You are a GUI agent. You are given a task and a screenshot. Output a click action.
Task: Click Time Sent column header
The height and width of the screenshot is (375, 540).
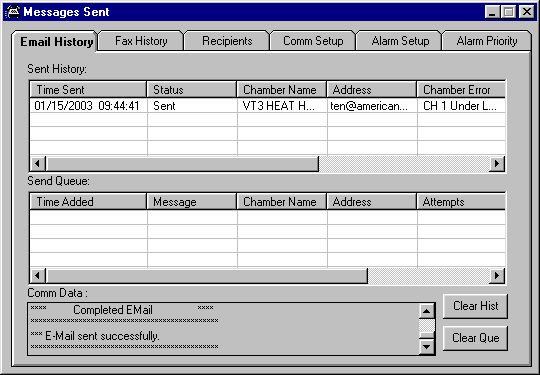[x=88, y=90]
